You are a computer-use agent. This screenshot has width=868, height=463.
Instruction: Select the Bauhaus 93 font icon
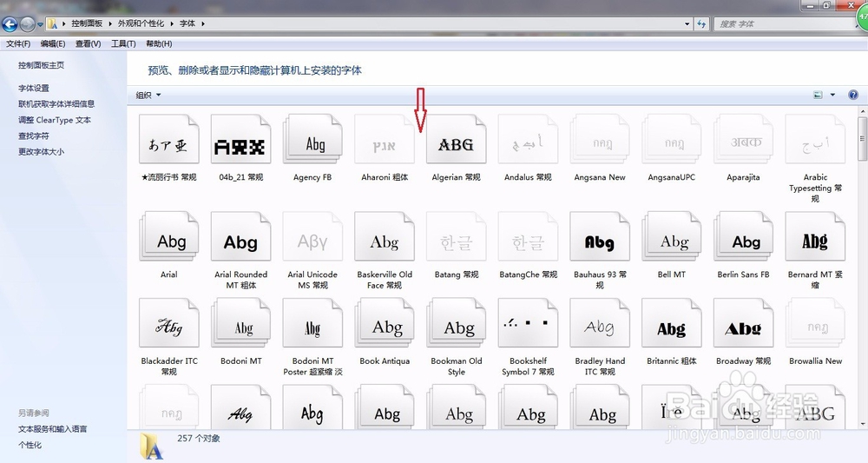click(x=600, y=236)
